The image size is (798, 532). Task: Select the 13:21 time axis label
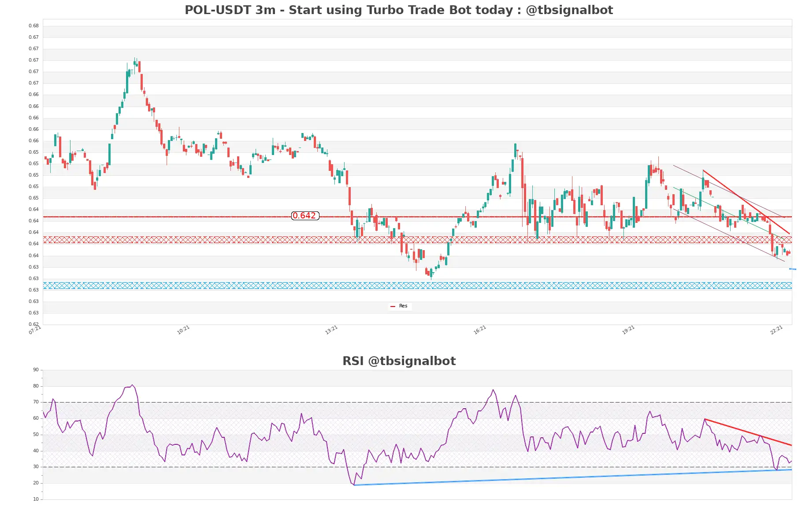pyautogui.click(x=331, y=330)
